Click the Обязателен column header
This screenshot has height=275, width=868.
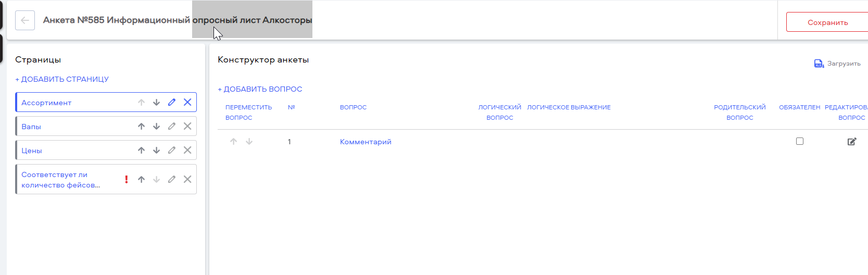pos(799,107)
